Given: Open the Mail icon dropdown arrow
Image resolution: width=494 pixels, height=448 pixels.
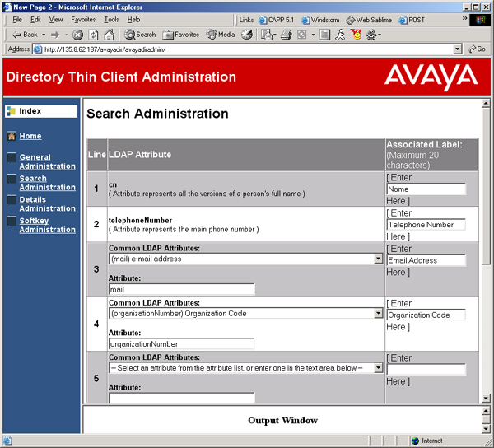Looking at the screenshot, I should (x=275, y=35).
